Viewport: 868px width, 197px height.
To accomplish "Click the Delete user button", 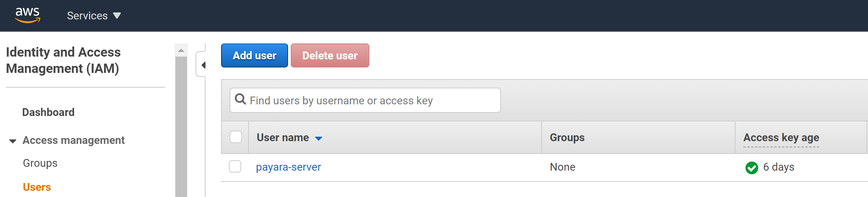I will (330, 55).
